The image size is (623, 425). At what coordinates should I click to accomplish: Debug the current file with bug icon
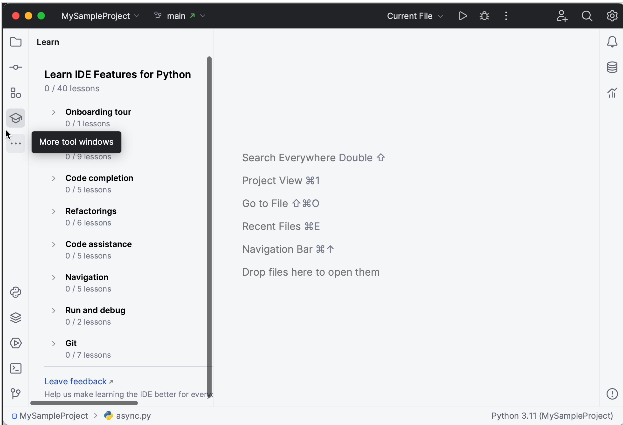point(484,16)
